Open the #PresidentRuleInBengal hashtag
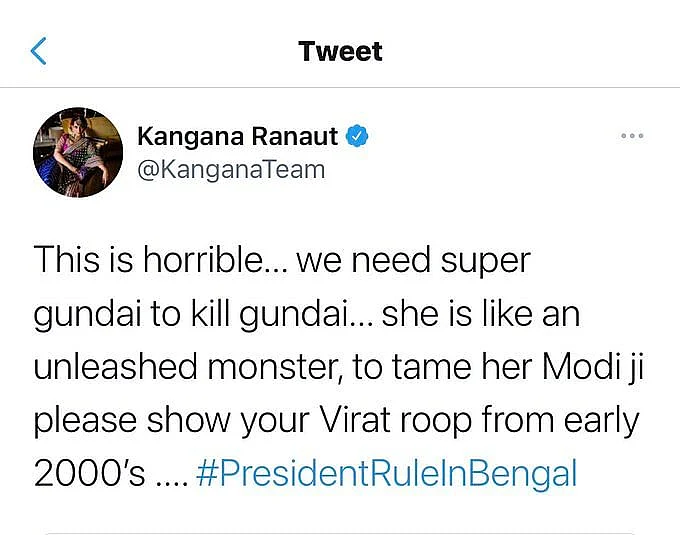Viewport: 680px width, 535px height. click(x=386, y=473)
